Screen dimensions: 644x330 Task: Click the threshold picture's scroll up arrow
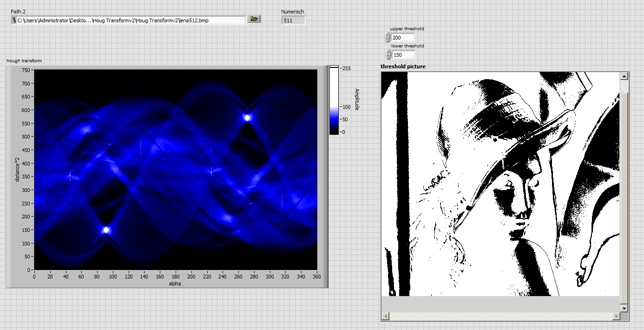[624, 76]
